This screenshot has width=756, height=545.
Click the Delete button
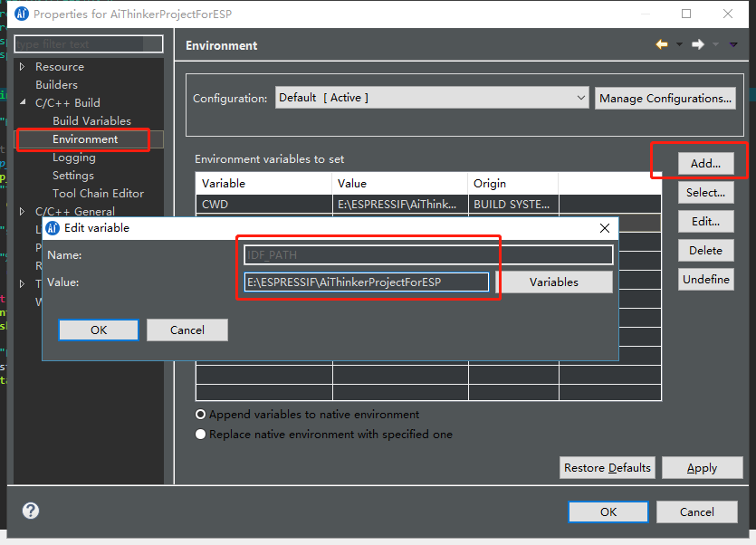coord(706,250)
